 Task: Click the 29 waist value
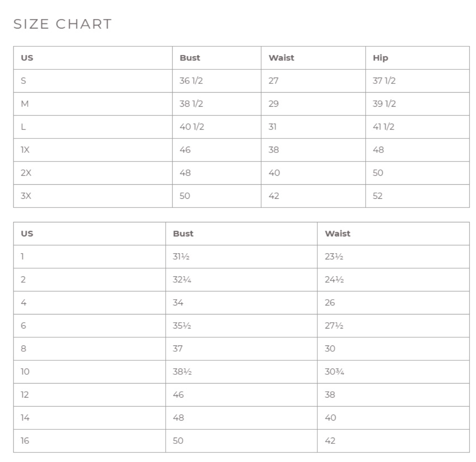click(x=274, y=104)
